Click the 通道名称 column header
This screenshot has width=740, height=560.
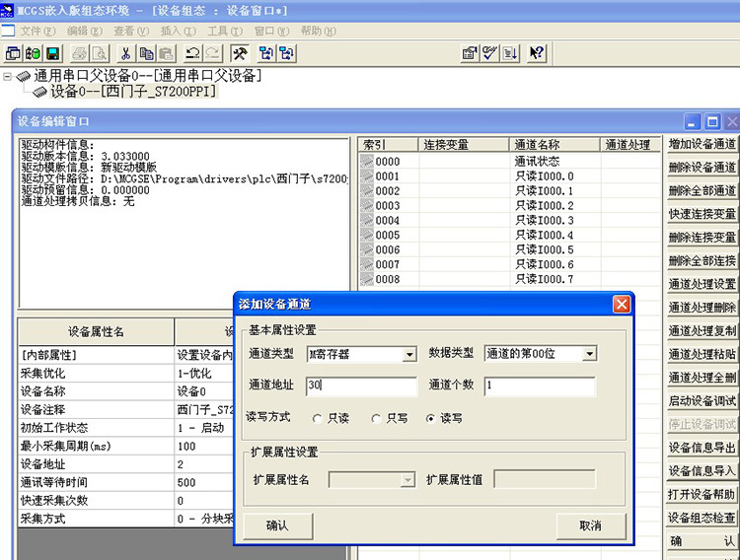[x=555, y=145]
